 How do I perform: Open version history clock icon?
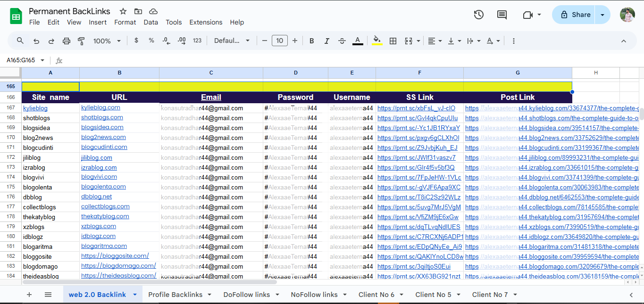(x=478, y=15)
